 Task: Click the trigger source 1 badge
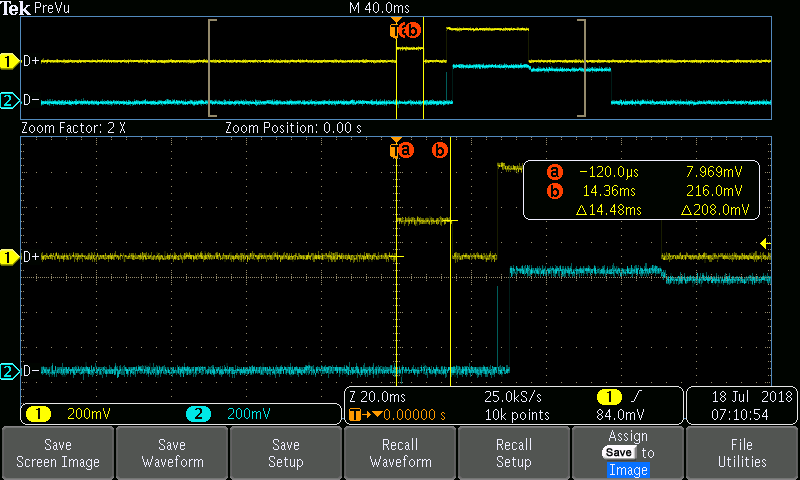609,396
